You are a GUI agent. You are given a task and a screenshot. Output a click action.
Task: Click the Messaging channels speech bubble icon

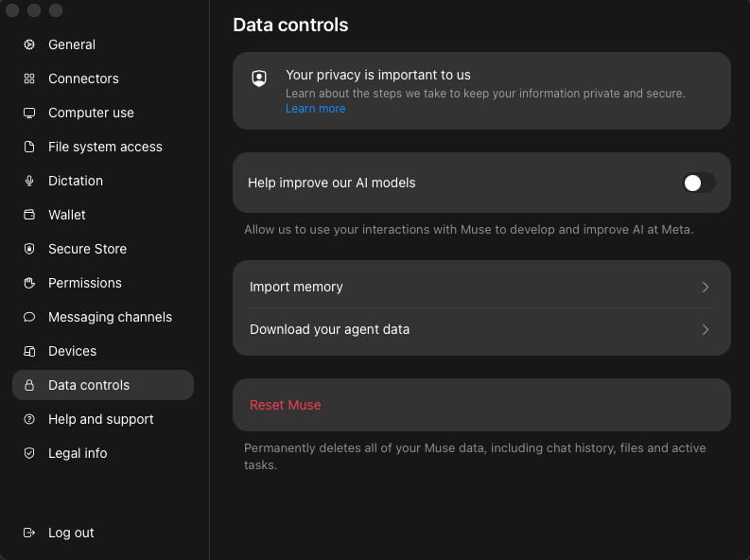pyautogui.click(x=29, y=317)
